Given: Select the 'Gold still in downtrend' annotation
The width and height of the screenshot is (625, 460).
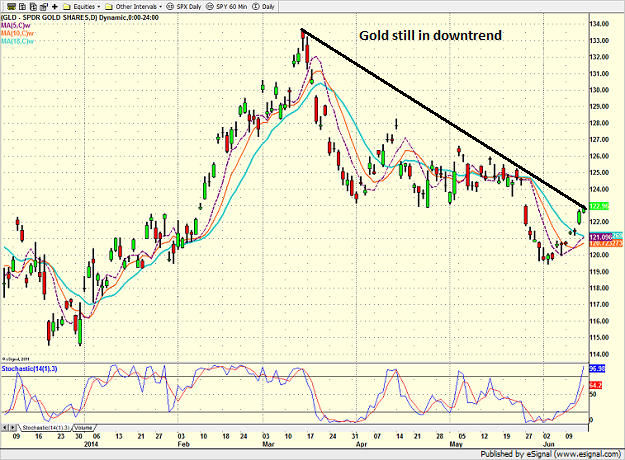Looking at the screenshot, I should pyautogui.click(x=430, y=35).
